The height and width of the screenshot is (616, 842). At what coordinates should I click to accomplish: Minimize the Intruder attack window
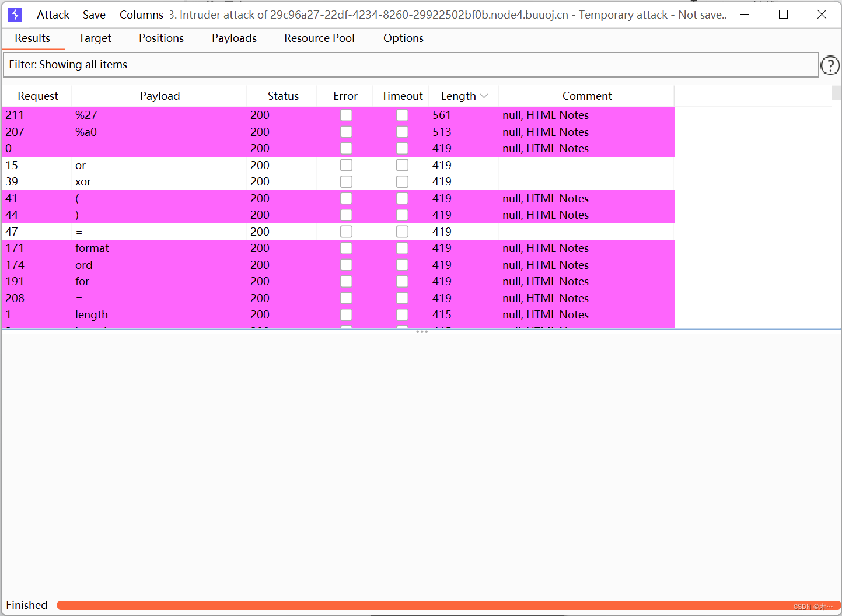(745, 15)
